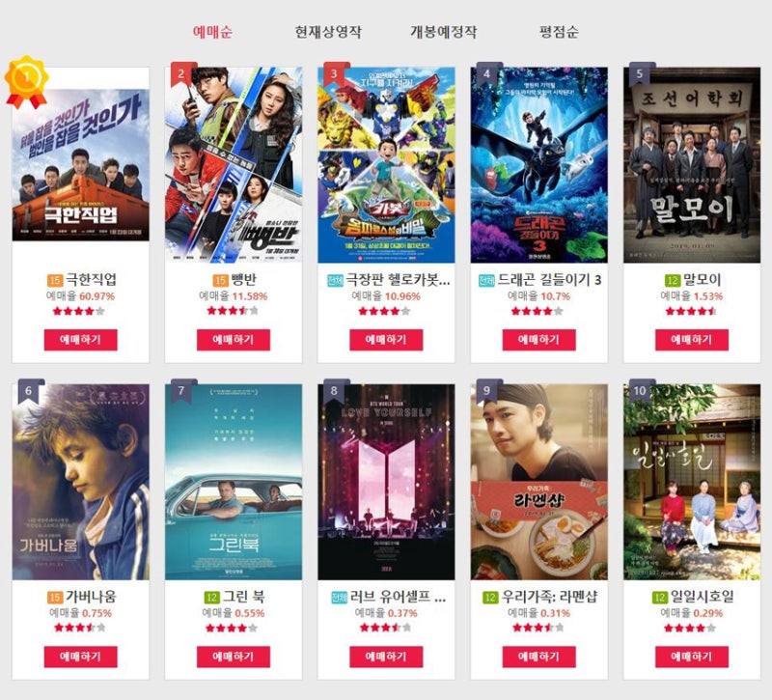Click the star rating under 뺑반
Viewport: 772px width, 700px height.
(x=233, y=311)
